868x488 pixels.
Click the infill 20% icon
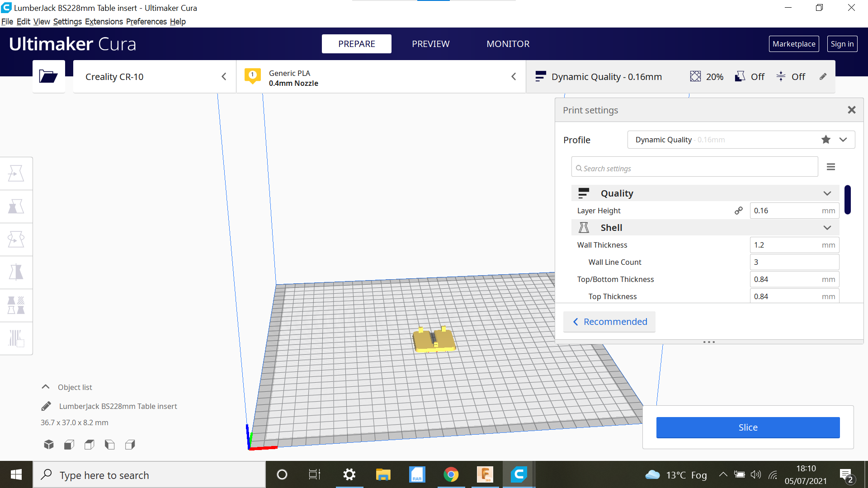point(695,76)
